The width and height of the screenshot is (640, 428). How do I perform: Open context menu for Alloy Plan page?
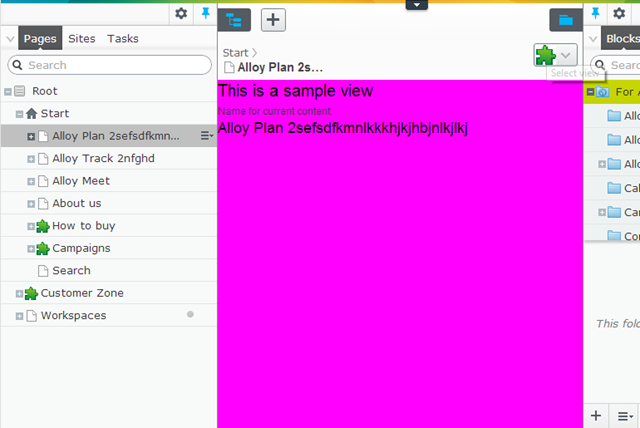(206, 136)
